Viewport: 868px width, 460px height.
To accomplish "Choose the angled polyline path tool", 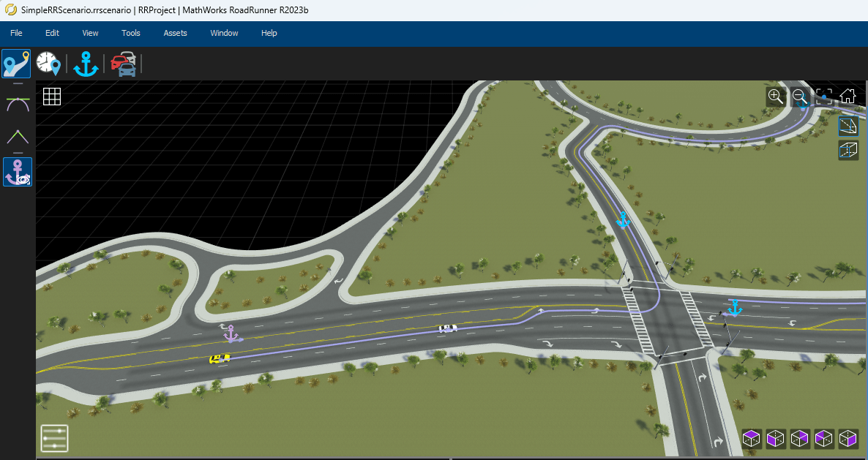I will pos(18,136).
